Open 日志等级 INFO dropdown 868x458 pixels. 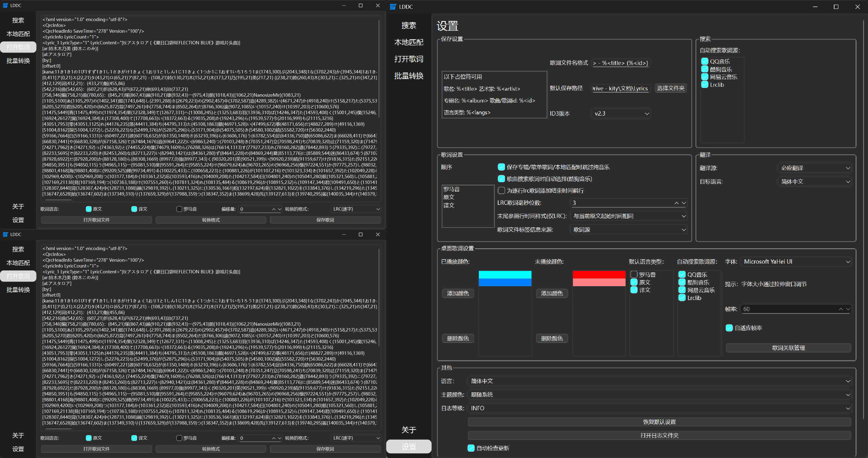click(659, 408)
